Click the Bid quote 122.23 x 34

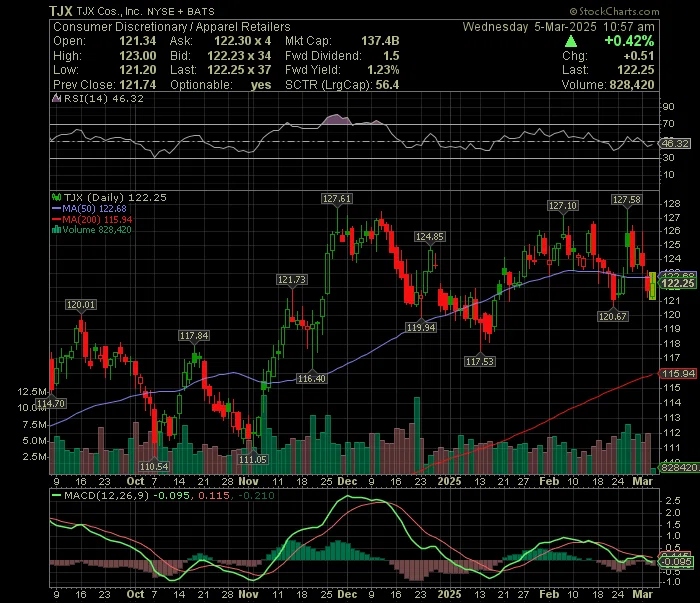click(x=239, y=56)
